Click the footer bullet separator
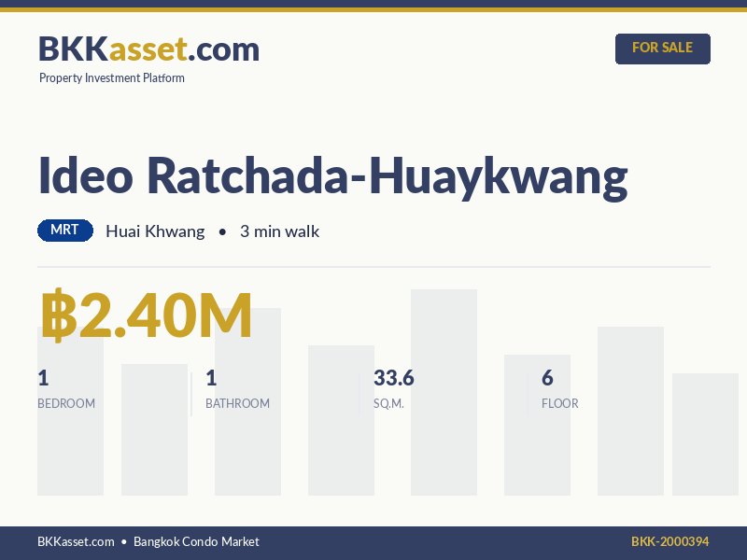The image size is (747, 560). pos(122,541)
